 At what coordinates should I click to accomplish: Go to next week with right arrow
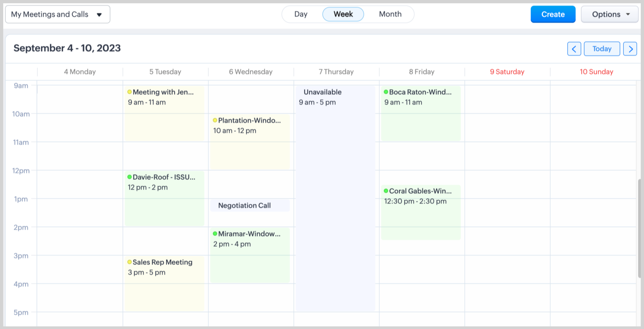[630, 49]
